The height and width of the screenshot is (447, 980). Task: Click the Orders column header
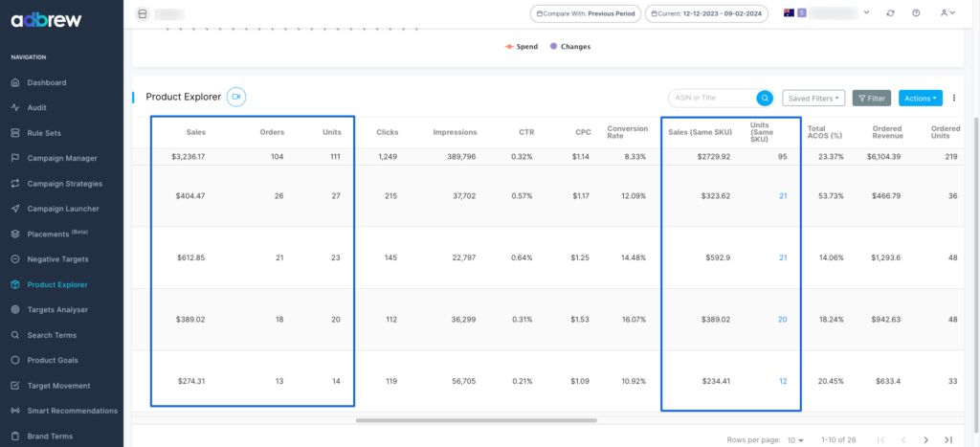click(x=272, y=132)
